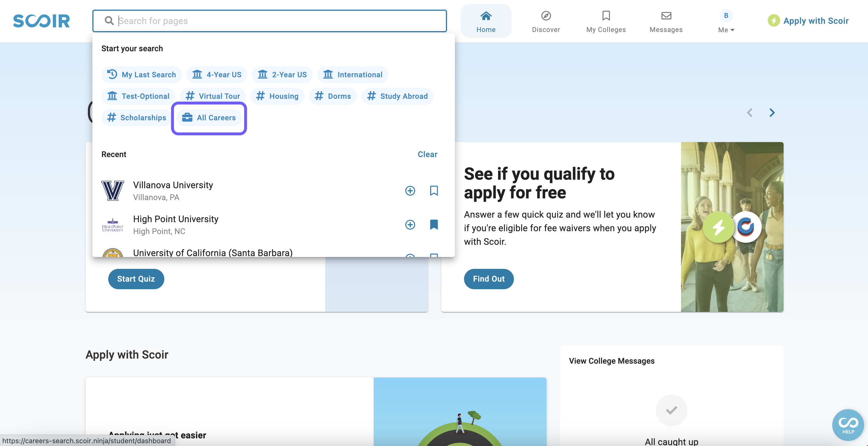The height and width of the screenshot is (446, 868).
Task: Click the Me avatar letter B
Action: (726, 16)
